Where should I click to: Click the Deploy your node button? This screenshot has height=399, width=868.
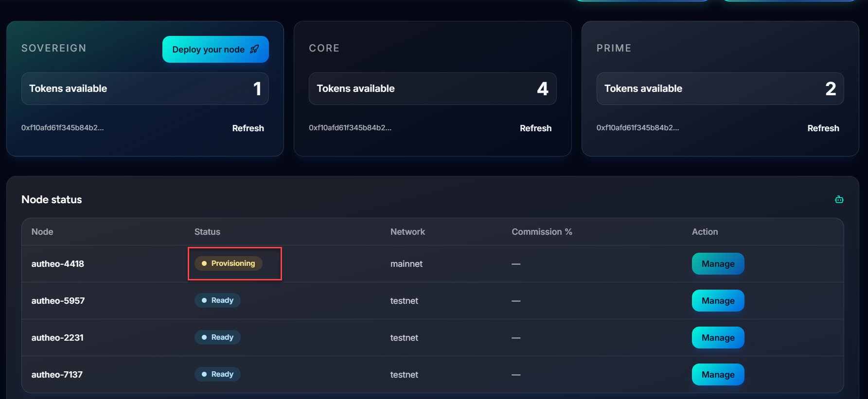215,49
